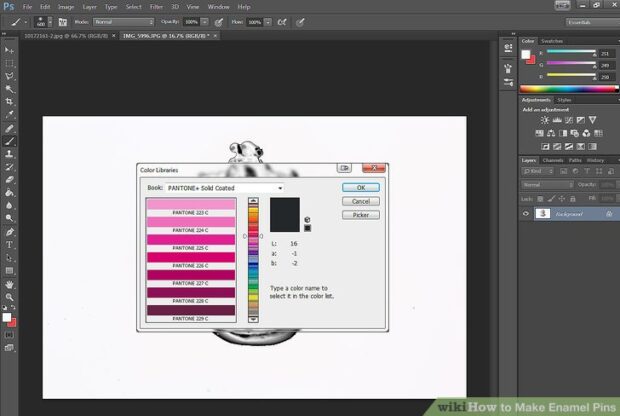Click Cancel in Color Libraries dialog

click(x=361, y=201)
